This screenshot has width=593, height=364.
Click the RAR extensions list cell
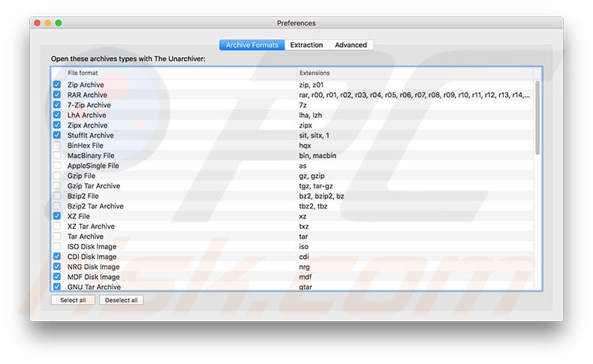[414, 95]
